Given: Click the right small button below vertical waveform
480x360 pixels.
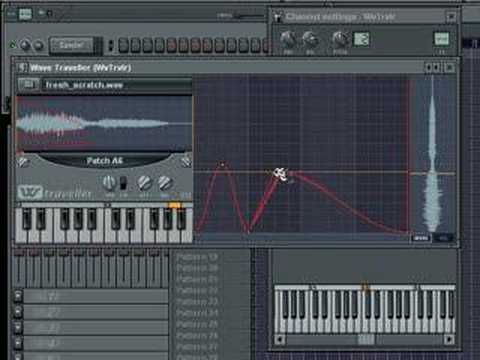Looking at the screenshot, I should click(x=444, y=238).
